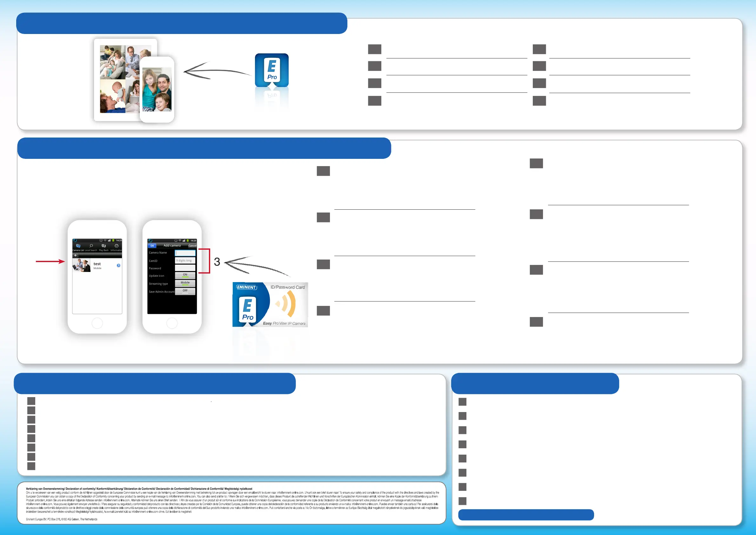Tap the Information icon
Image resolution: width=756 pixels, height=535 pixels.
coord(116,246)
